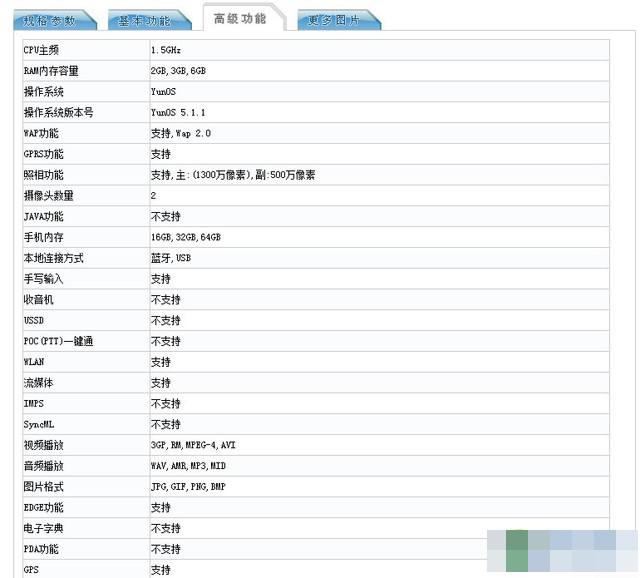Screen dimensions: 640x578
Task: Click the 3GP, RM, MPEG-4, AVI value
Action: coord(193,445)
